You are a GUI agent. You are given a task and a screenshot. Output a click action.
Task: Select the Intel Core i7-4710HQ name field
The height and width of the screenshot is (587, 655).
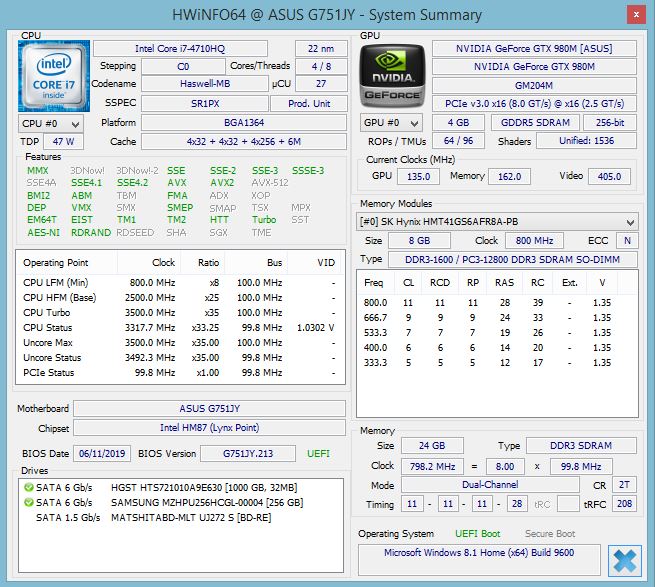coord(180,48)
